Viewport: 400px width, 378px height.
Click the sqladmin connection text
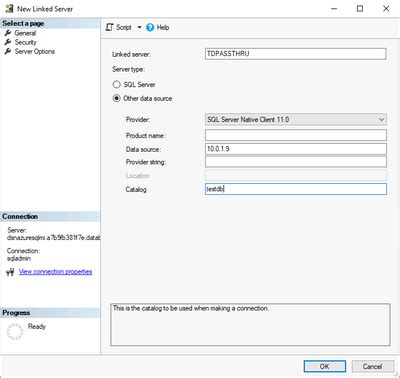pos(19,258)
